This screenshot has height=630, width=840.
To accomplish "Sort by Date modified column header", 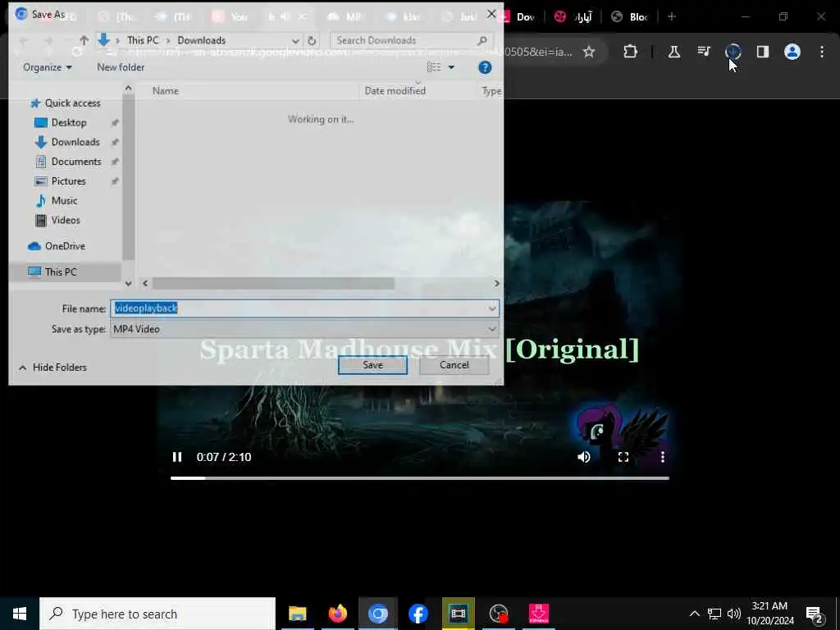I will 395,90.
